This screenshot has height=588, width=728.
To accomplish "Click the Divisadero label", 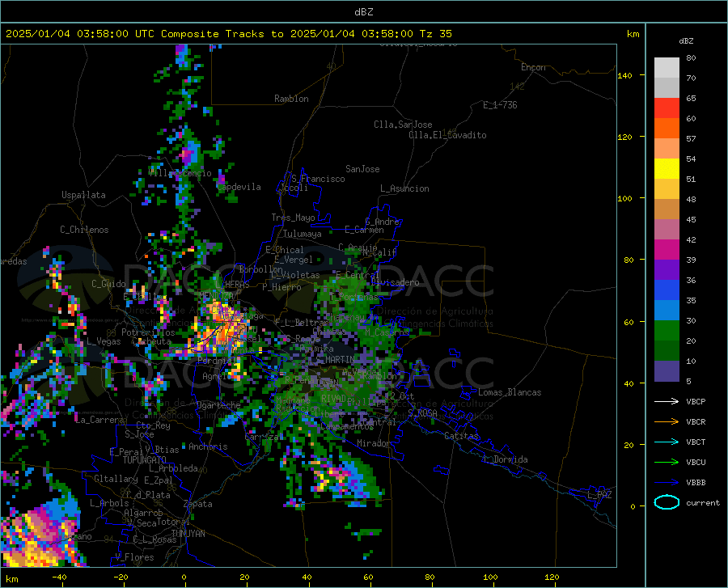I will (395, 282).
